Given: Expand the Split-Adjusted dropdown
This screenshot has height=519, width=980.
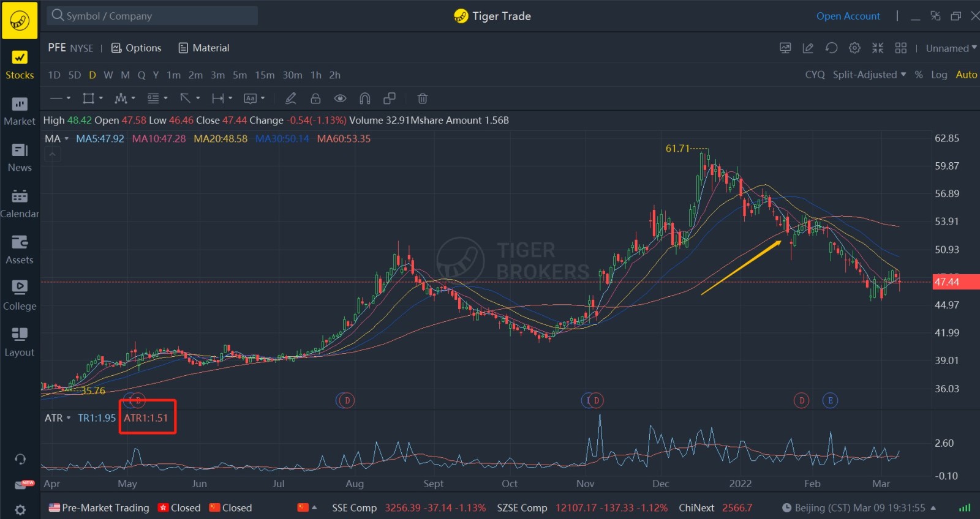Looking at the screenshot, I should coord(869,75).
